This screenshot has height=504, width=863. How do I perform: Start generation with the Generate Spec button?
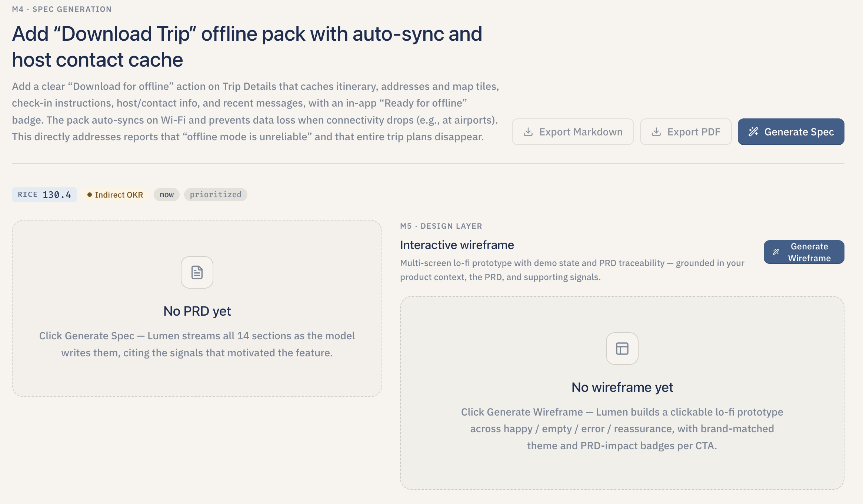coord(791,132)
